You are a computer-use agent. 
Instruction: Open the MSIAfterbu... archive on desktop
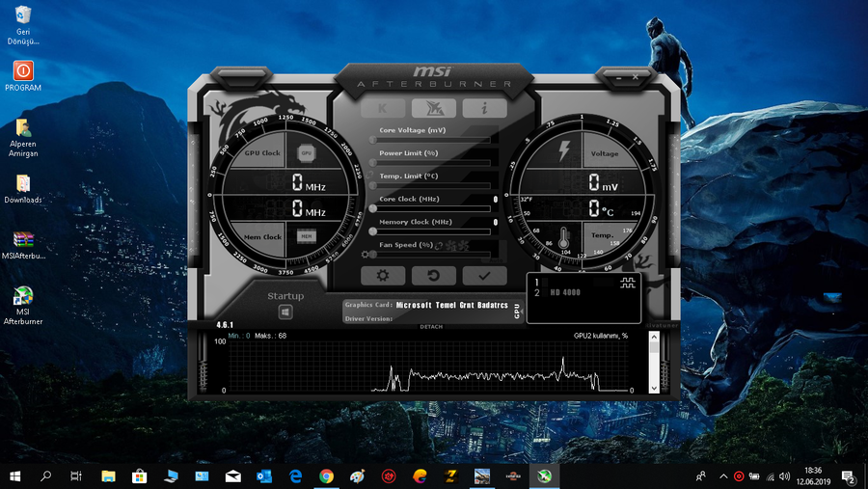(23, 245)
